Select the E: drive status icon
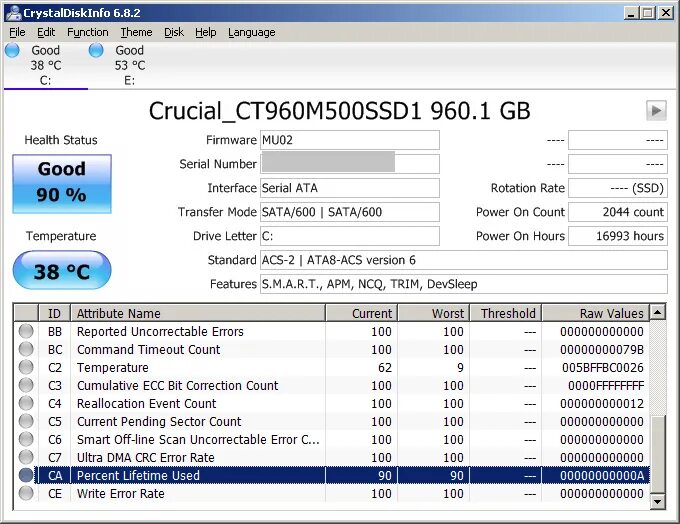The width and height of the screenshot is (680, 524). [x=96, y=50]
